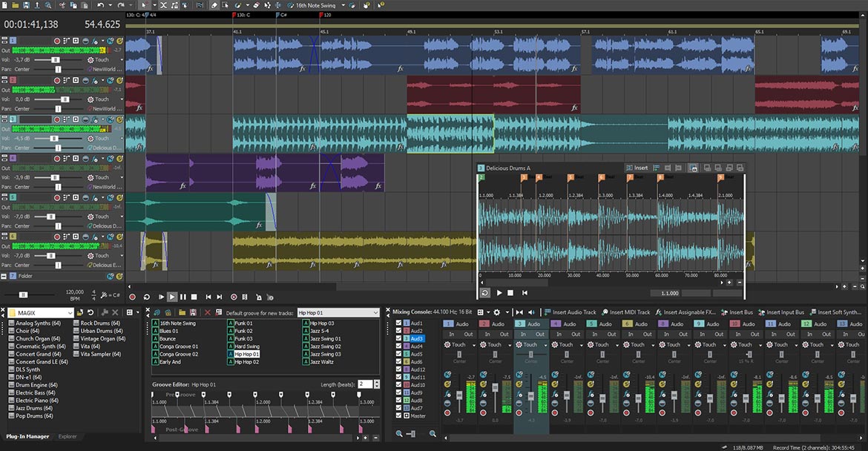This screenshot has height=451, width=868.
Task: Select Jazz Swing 02 in the groove list
Action: coord(325,346)
